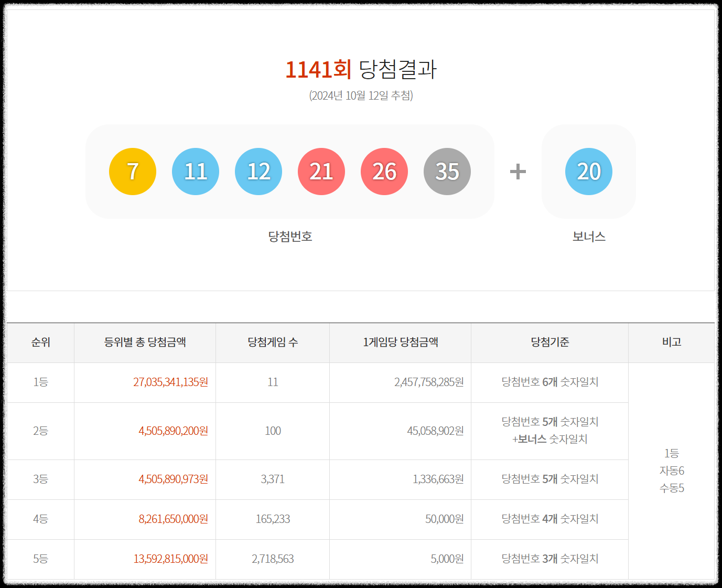Click per-game prize 5,000원

pos(447,559)
